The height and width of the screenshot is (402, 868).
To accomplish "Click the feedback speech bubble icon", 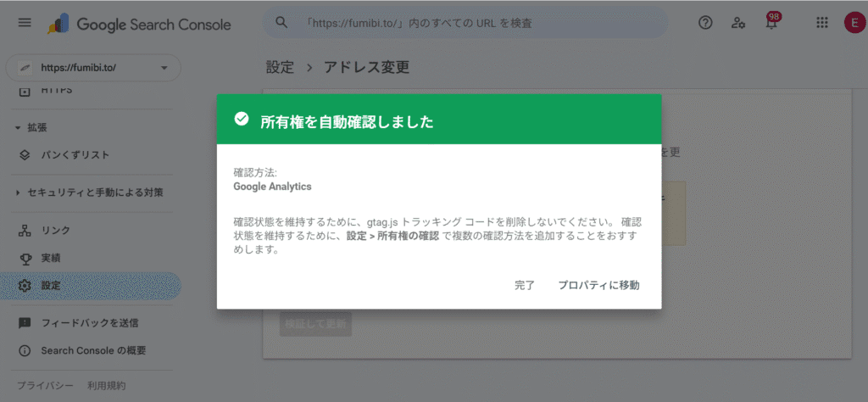I will pos(25,323).
